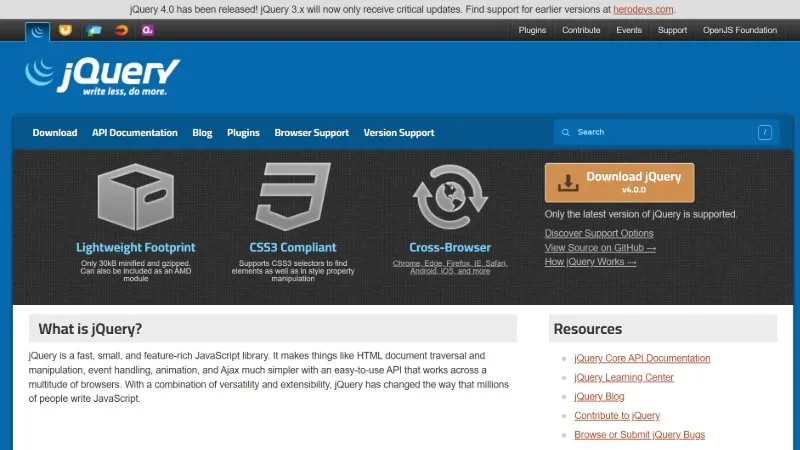800x450 pixels.
Task: Click the Search input field
Action: tap(666, 133)
